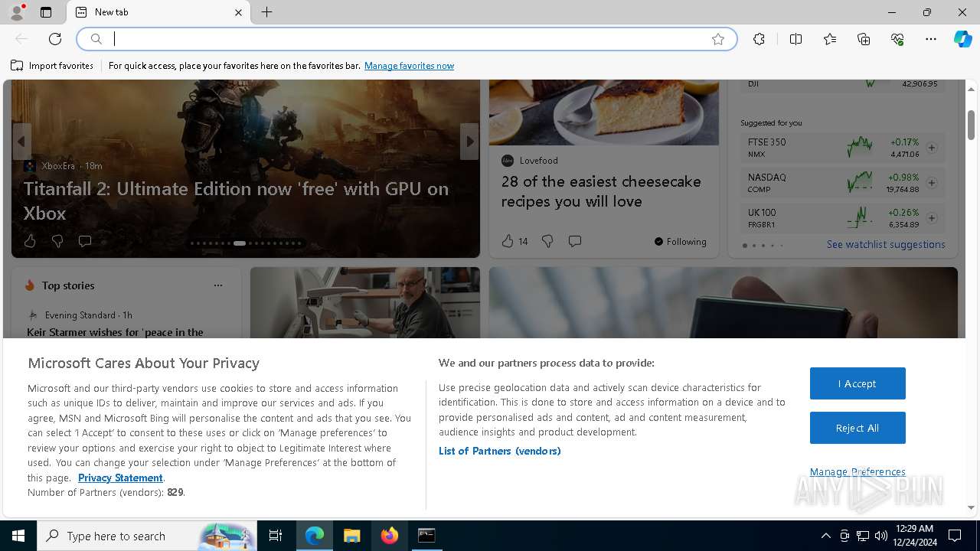
Task: Open the notification center
Action: click(x=955, y=536)
